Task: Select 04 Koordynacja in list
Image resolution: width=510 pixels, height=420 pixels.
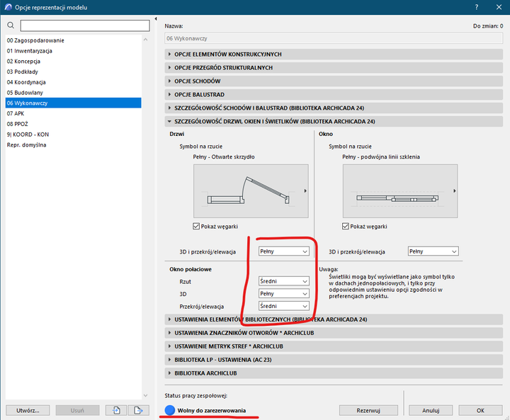Action: coord(73,82)
